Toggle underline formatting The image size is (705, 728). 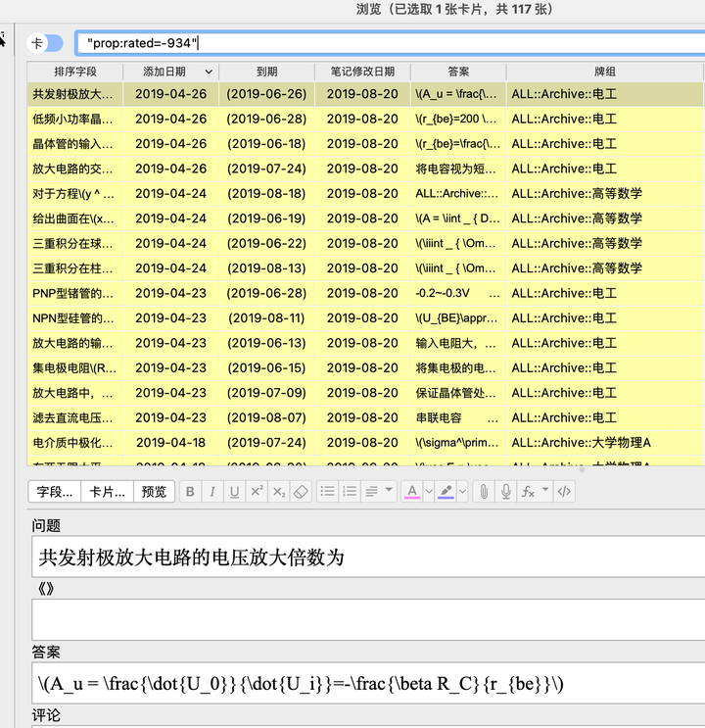click(234, 491)
